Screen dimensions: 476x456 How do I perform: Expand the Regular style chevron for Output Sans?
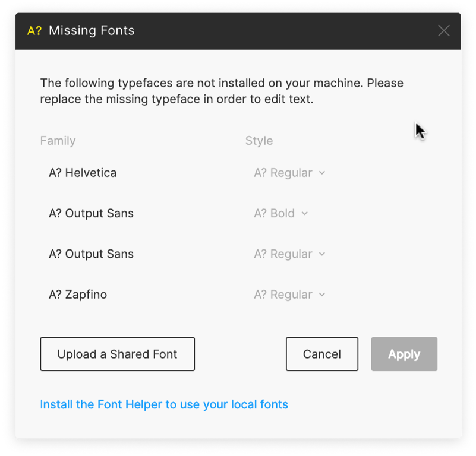click(x=322, y=254)
